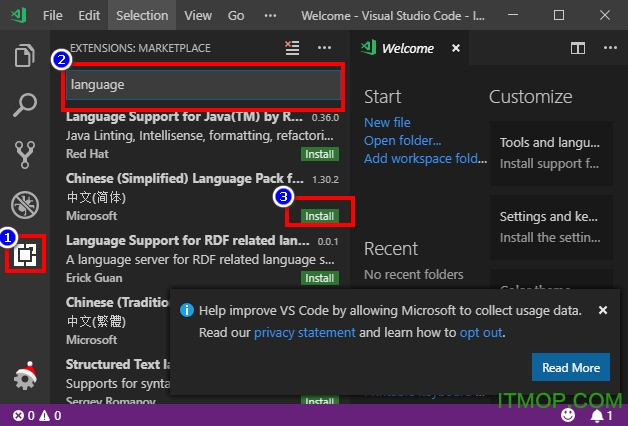This screenshot has width=628, height=426.
Task: Click the 'Red Hat' publisher name
Action: tap(87, 154)
